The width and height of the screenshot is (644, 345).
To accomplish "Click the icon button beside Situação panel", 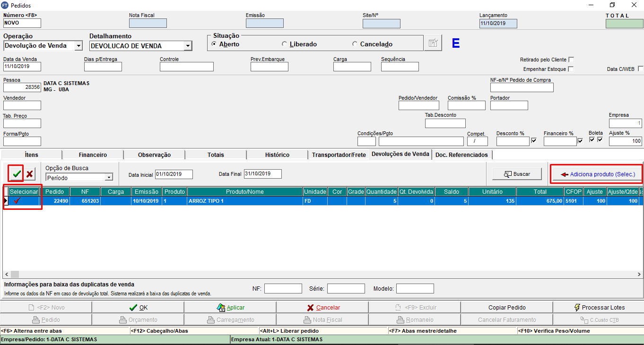I will tap(432, 43).
